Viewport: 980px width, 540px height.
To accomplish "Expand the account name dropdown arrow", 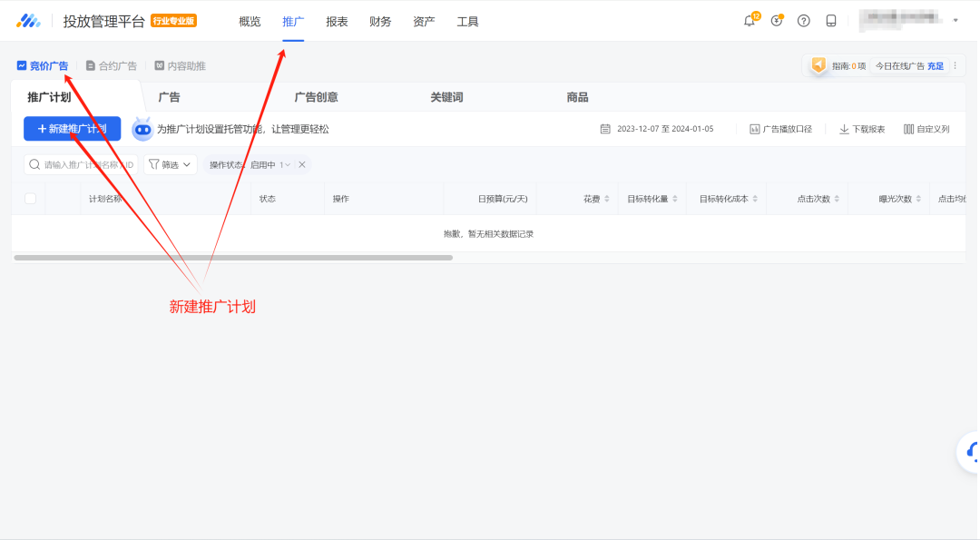I will [955, 21].
